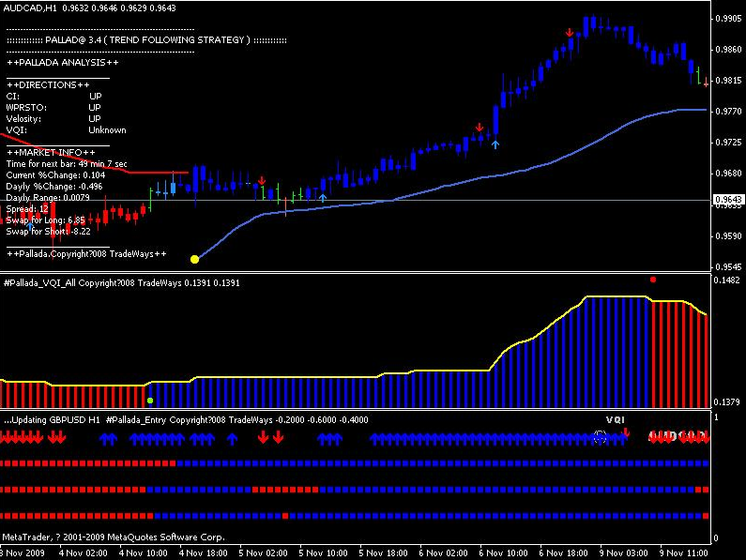
Task: Click the current price tag 0.9643
Action: (x=727, y=200)
